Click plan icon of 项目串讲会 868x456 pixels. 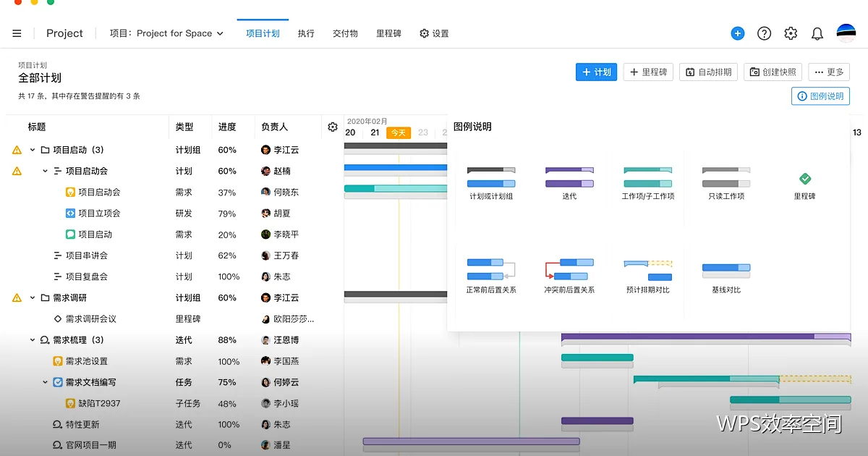point(58,256)
